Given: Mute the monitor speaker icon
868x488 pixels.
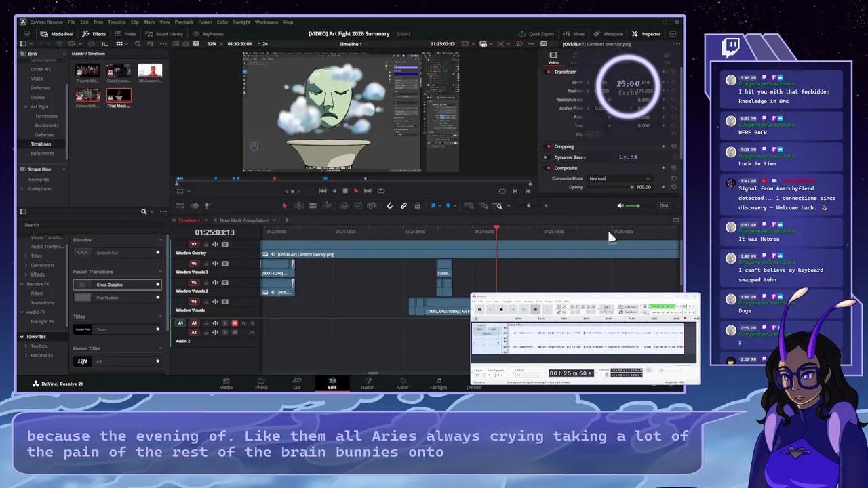Looking at the screenshot, I should click(620, 206).
